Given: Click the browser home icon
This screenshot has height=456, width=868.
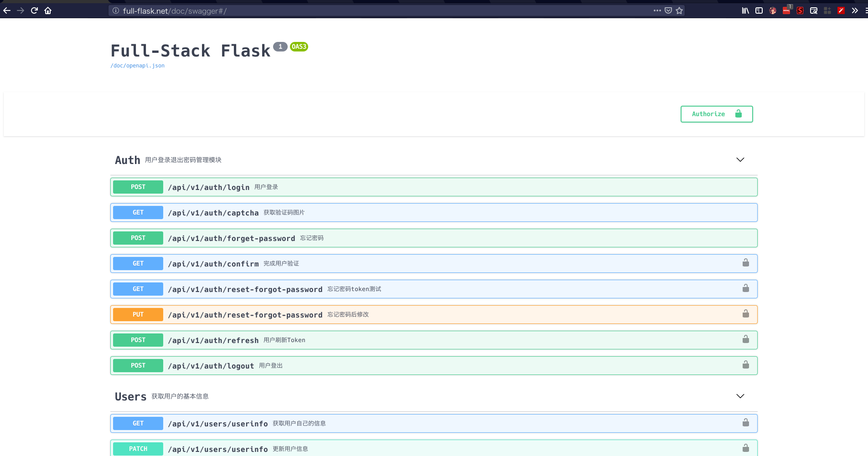Looking at the screenshot, I should (48, 10).
